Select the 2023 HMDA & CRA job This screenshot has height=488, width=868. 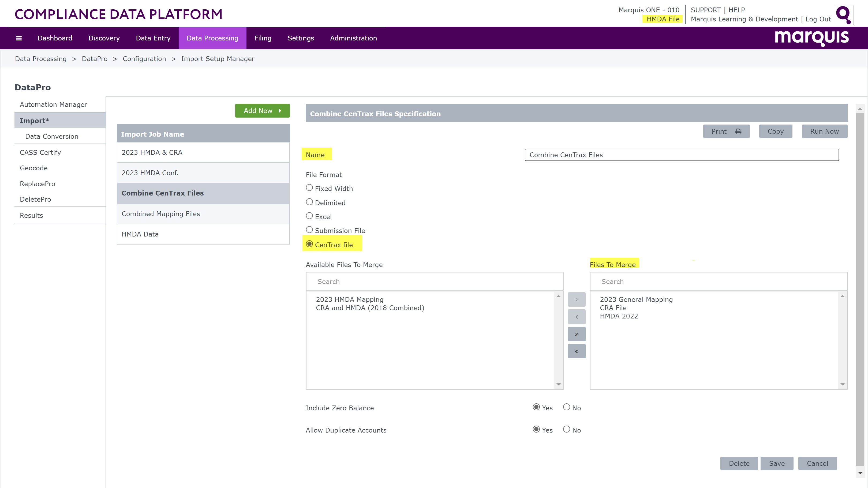203,153
